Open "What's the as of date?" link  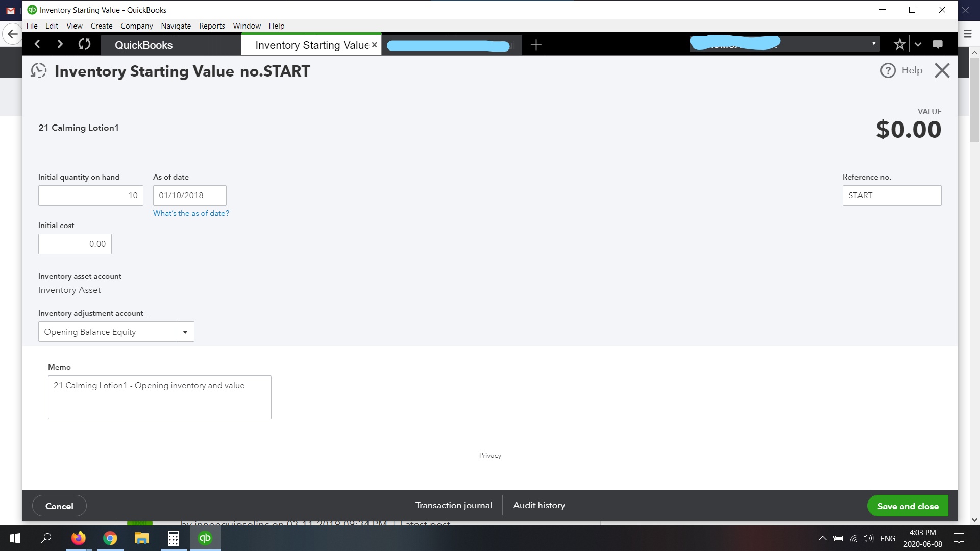point(191,213)
